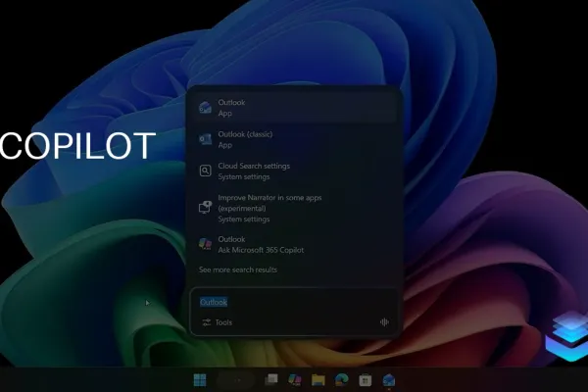Screen dimensions: 588x392
Task: Open Outlook from the taskbar
Action: [388, 380]
